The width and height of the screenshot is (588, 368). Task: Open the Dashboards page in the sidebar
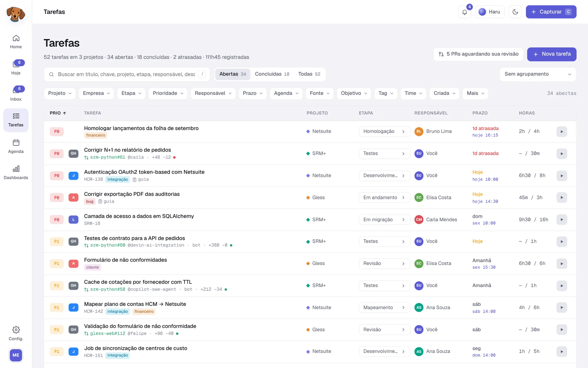(x=16, y=173)
